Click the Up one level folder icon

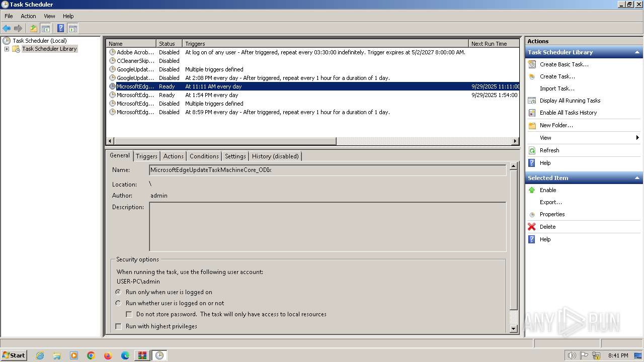point(34,29)
